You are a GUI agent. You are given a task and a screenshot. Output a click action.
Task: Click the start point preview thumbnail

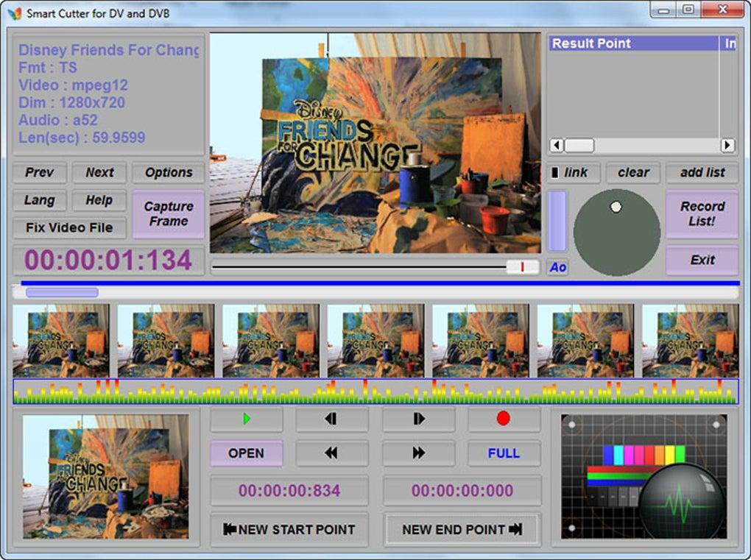coord(105,477)
